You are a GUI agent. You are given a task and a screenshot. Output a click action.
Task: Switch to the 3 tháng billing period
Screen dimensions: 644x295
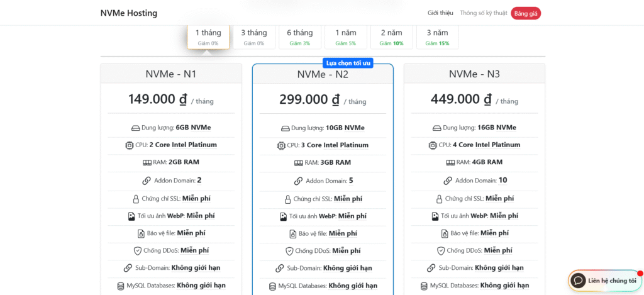coord(253,37)
